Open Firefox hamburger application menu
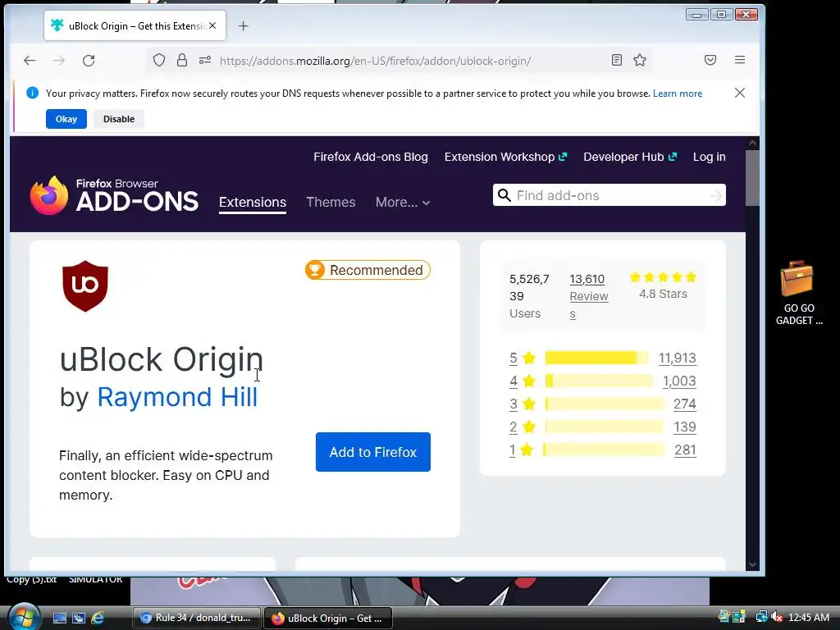This screenshot has width=840, height=630. (x=740, y=60)
